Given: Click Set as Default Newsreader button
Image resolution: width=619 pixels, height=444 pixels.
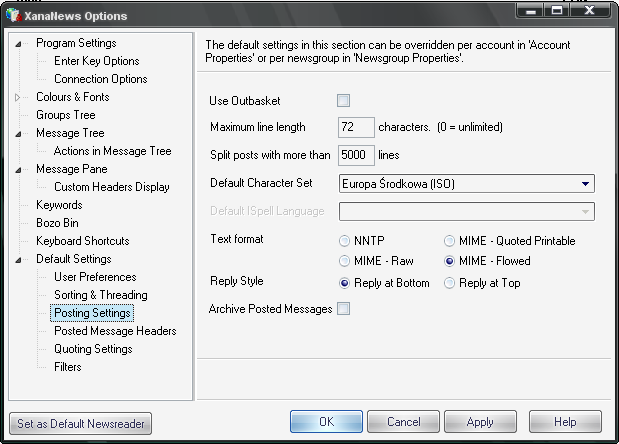Looking at the screenshot, I should coord(81,423).
